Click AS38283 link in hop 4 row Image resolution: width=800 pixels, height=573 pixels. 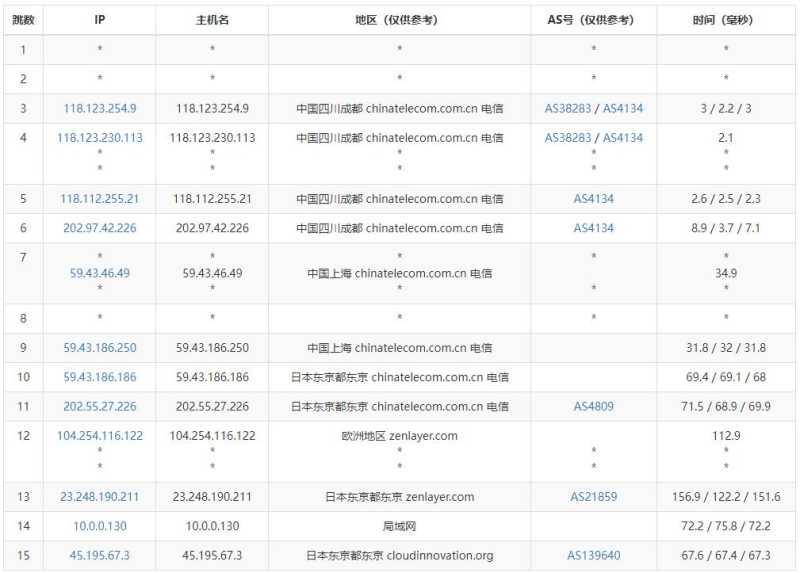[x=567, y=138]
